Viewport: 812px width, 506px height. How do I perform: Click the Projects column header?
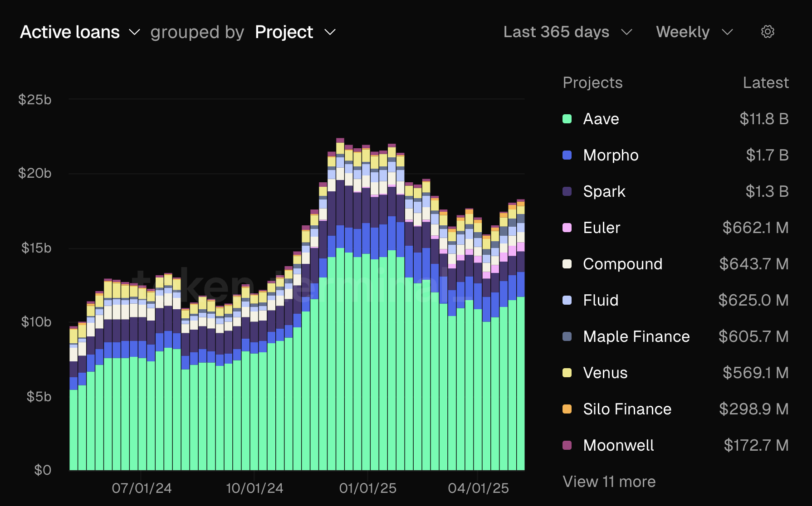click(x=592, y=83)
